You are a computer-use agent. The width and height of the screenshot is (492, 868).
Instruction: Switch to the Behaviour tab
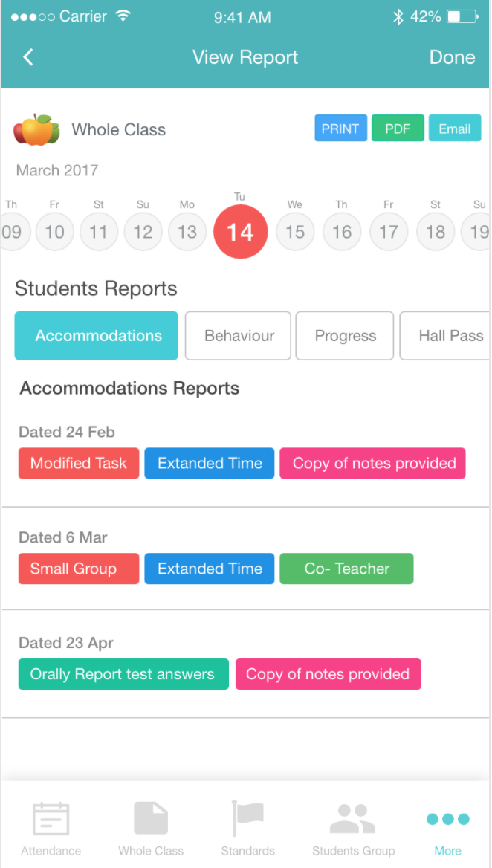click(x=239, y=336)
